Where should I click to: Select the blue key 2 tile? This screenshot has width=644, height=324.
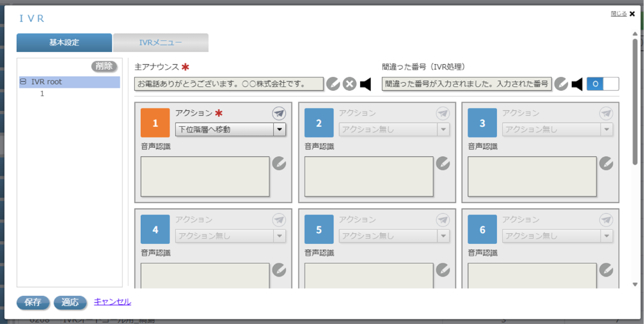pyautogui.click(x=319, y=123)
